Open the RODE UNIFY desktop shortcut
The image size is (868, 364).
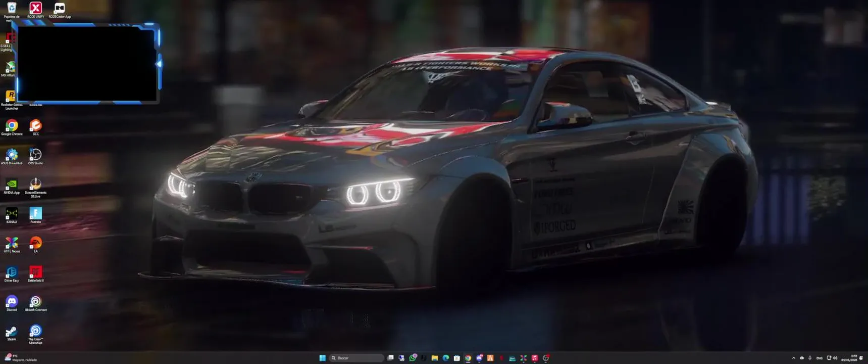coord(35,10)
